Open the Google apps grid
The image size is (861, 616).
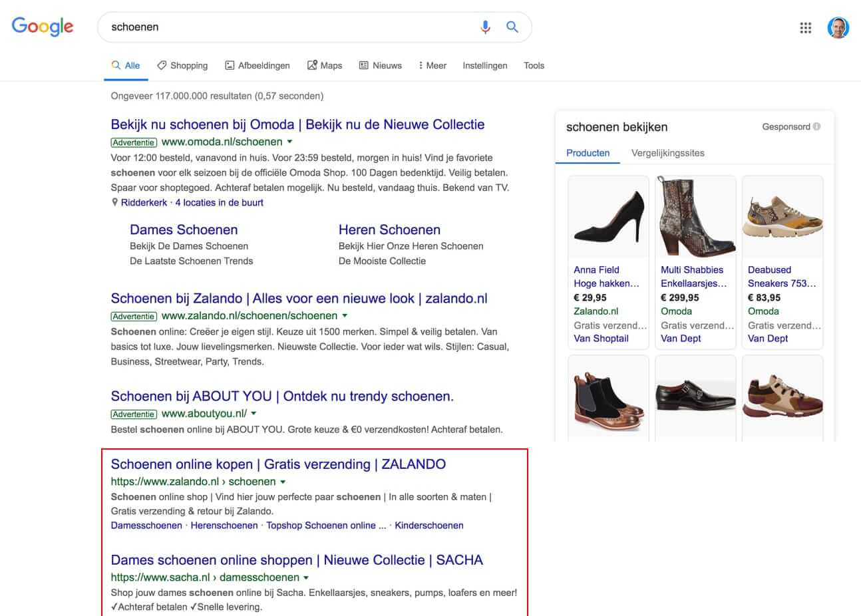[x=805, y=27]
